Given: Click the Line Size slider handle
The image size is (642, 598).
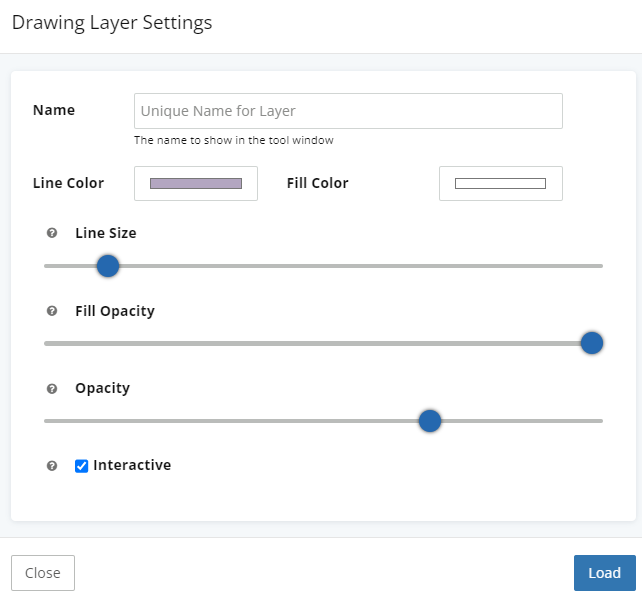Looking at the screenshot, I should click(x=108, y=266).
